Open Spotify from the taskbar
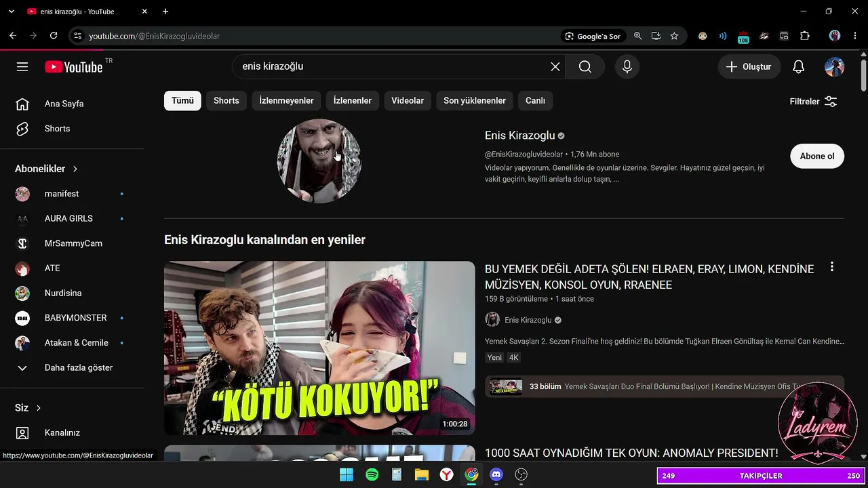 (x=372, y=475)
